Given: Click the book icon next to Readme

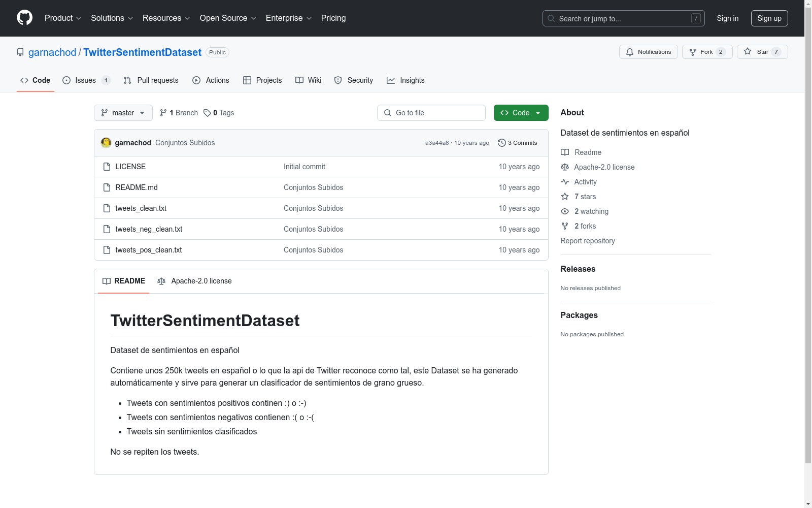Looking at the screenshot, I should (565, 152).
